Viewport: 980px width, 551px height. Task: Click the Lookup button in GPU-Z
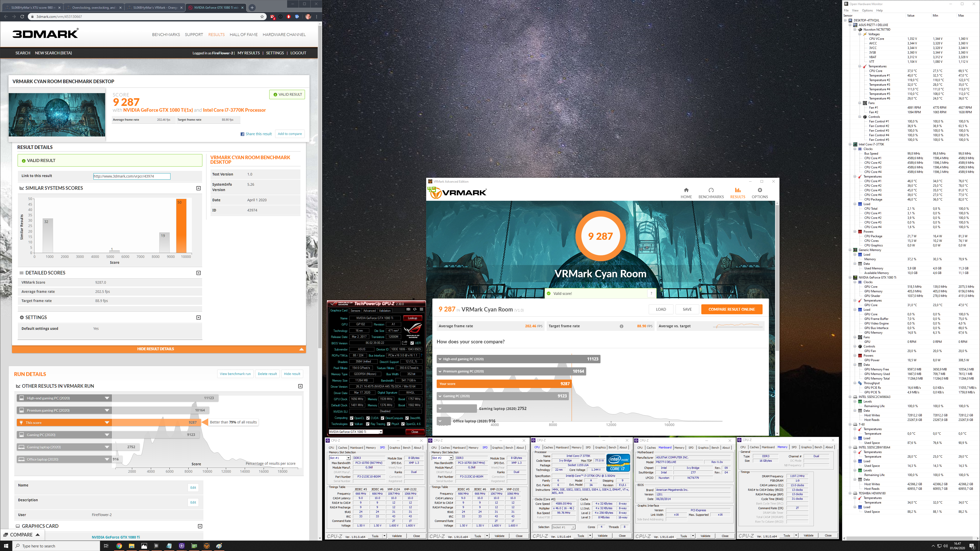point(412,318)
